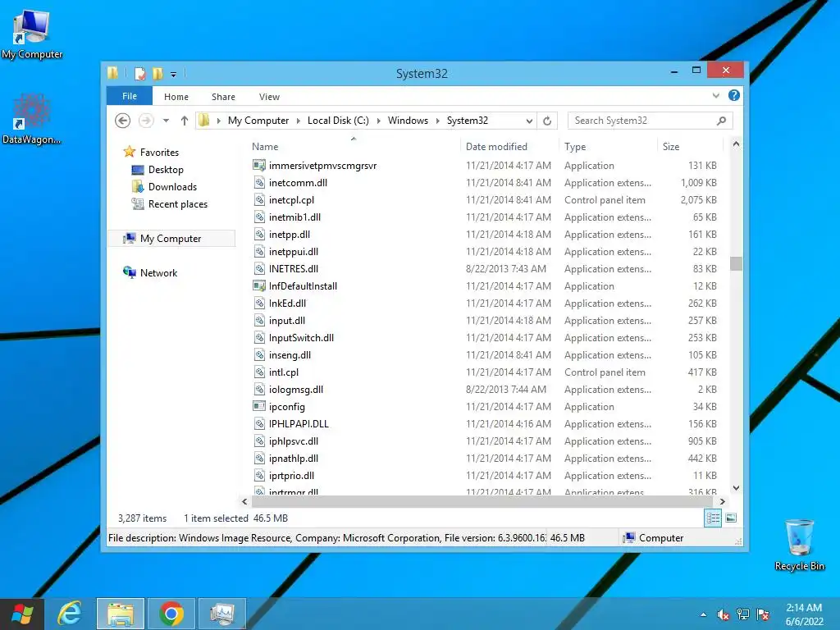Sort by the Size column header

pos(690,146)
